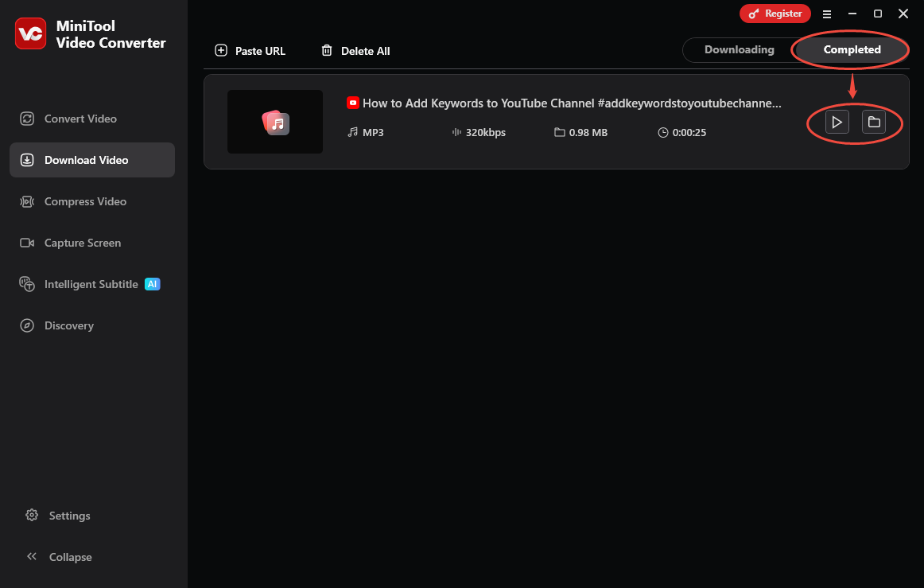Open the downloaded file's folder location
The image size is (924, 588).
873,122
